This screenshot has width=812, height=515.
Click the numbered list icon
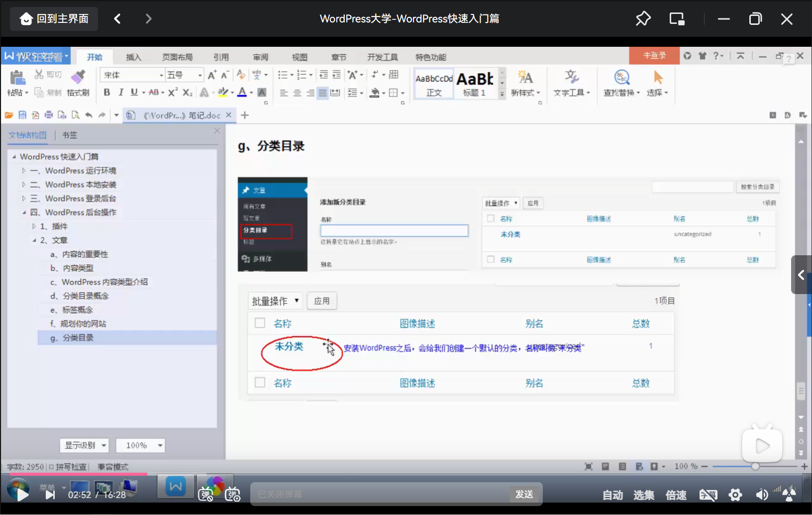coord(301,75)
